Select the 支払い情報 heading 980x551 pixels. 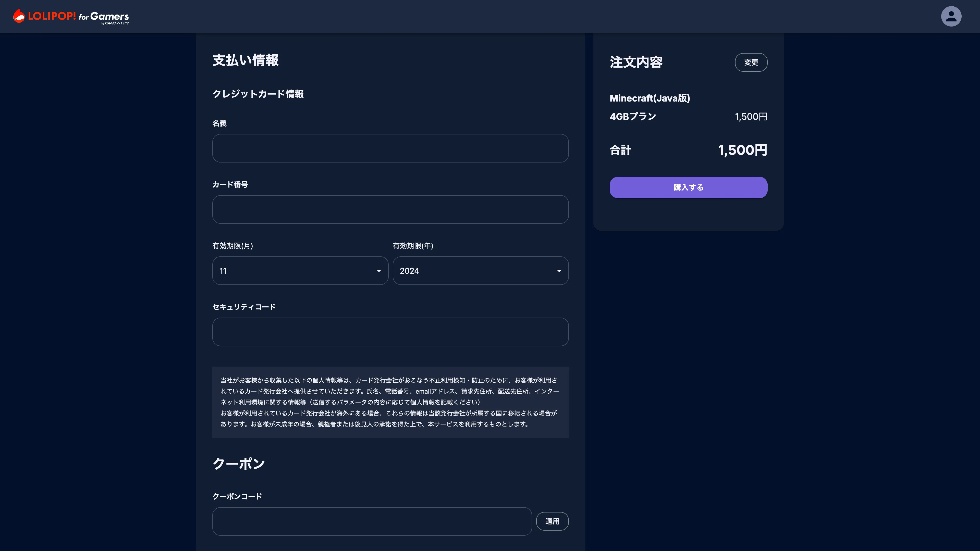coord(245,60)
